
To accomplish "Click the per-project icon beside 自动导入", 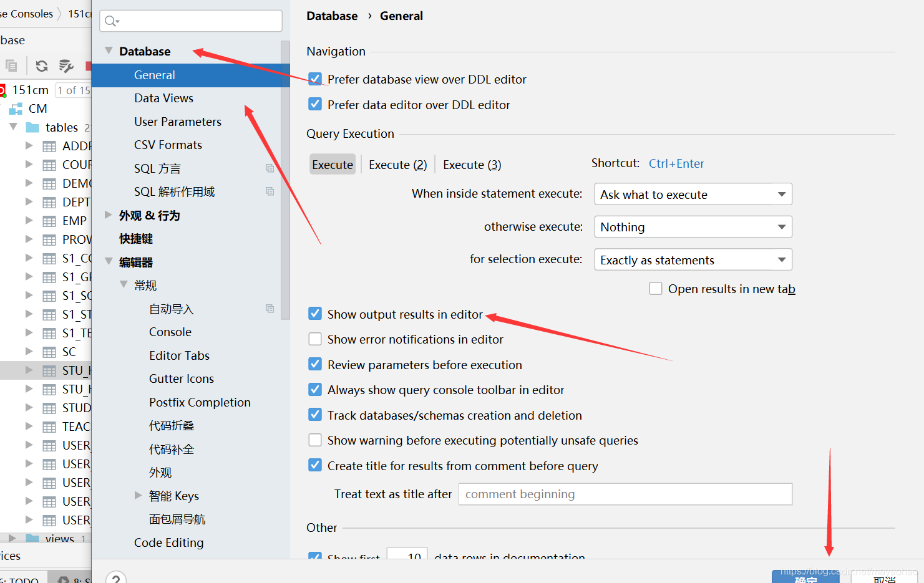I will 270,309.
